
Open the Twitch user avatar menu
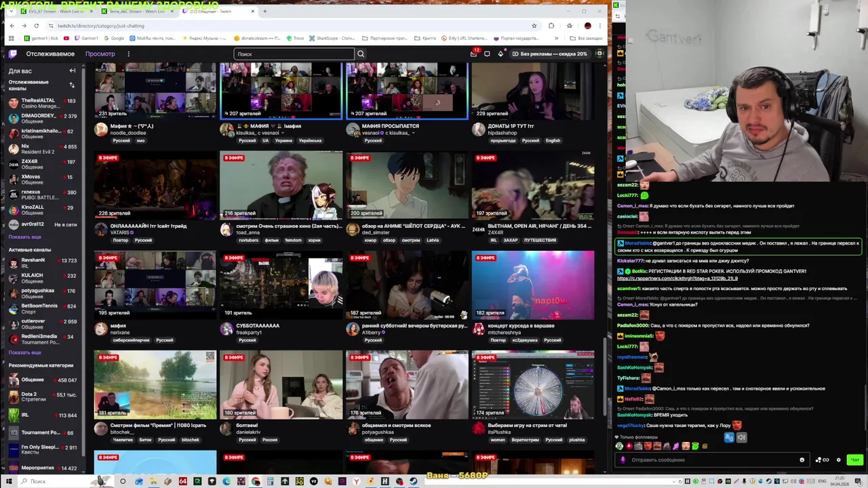(599, 54)
